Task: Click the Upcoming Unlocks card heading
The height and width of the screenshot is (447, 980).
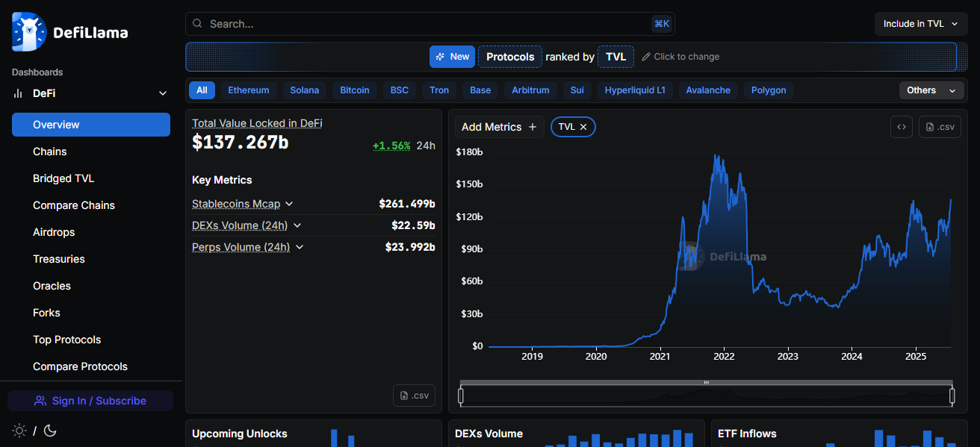Action: [240, 434]
